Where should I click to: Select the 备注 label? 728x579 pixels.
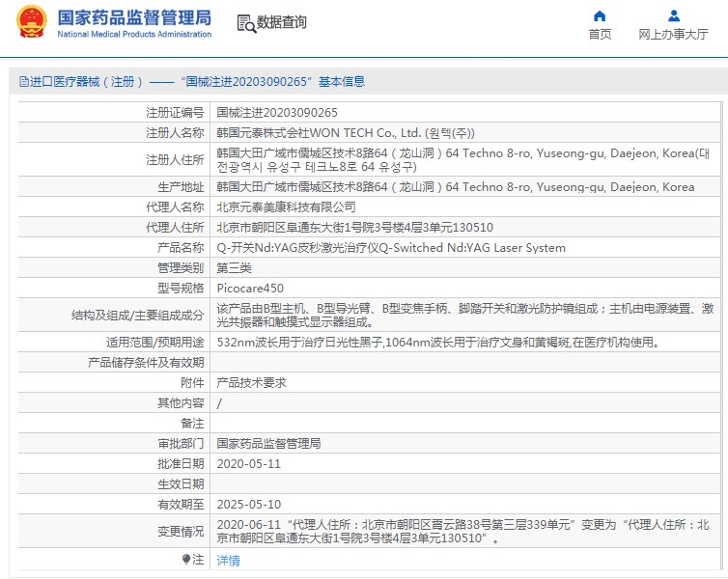(x=192, y=423)
